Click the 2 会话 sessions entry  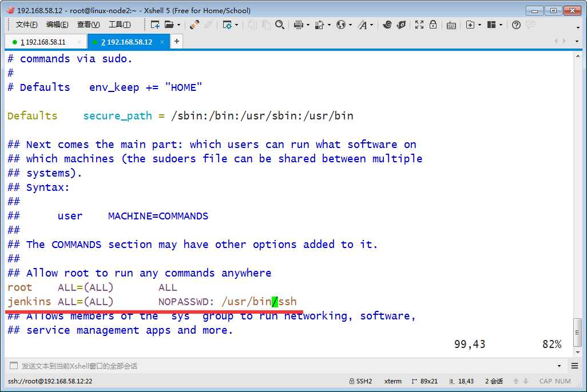point(494,381)
